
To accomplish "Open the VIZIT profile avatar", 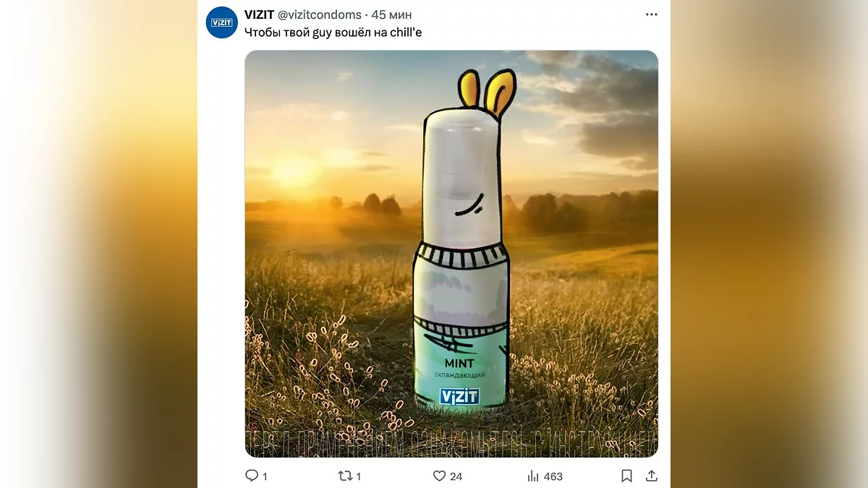I will point(221,22).
